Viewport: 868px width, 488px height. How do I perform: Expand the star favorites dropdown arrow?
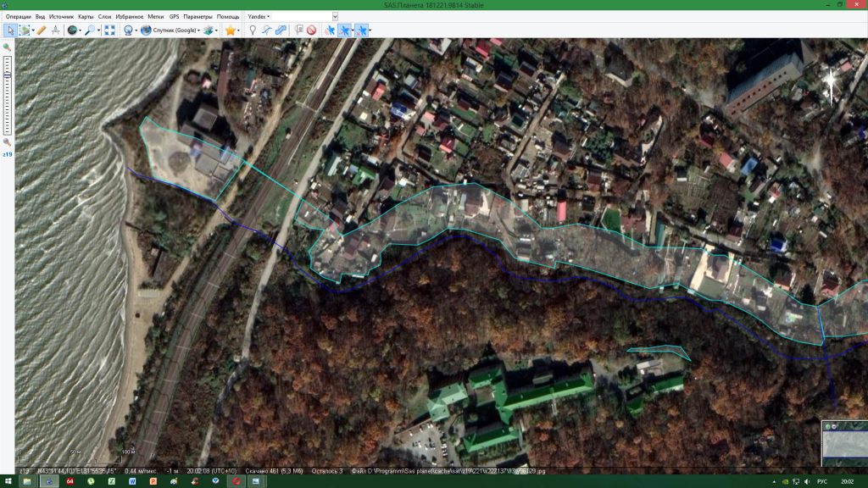(x=240, y=30)
